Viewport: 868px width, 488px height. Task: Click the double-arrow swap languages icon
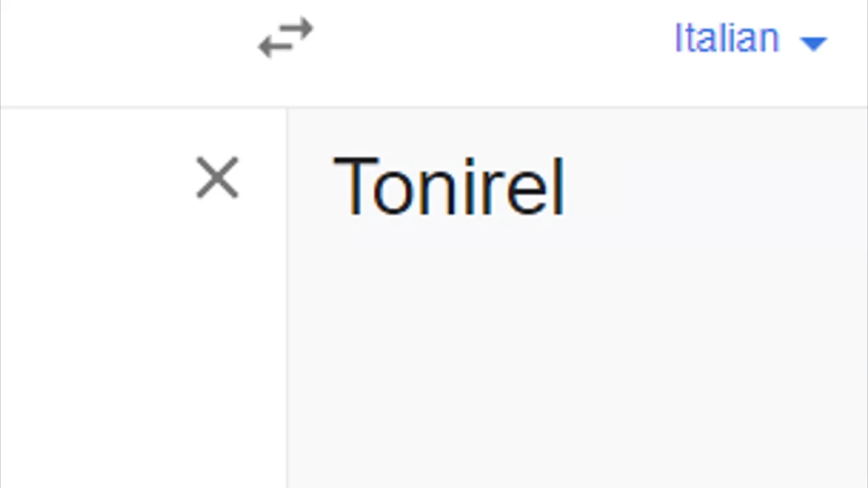[x=285, y=39]
